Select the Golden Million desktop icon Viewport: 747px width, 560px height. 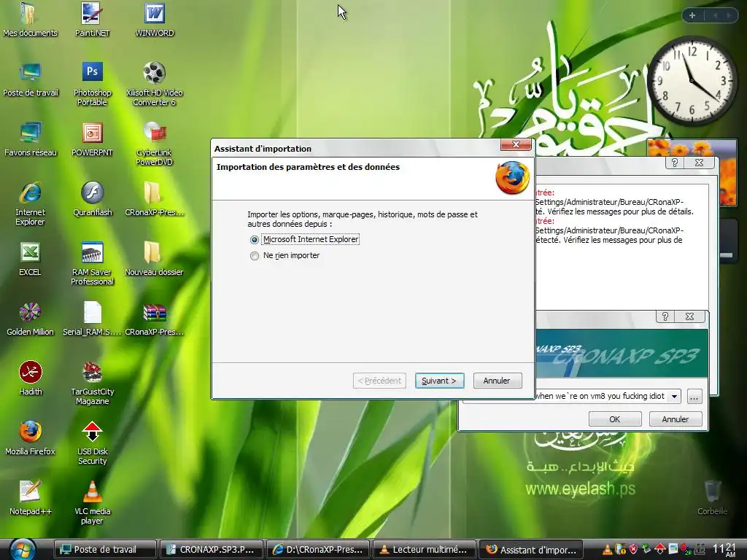(x=30, y=319)
